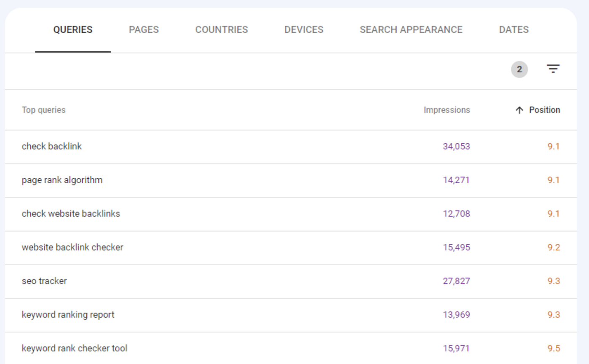Toggle Position sort order
The image size is (589, 364).
(x=545, y=110)
